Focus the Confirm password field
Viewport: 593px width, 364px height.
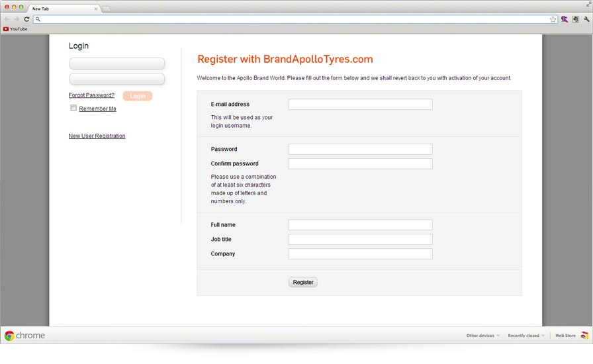tap(360, 163)
